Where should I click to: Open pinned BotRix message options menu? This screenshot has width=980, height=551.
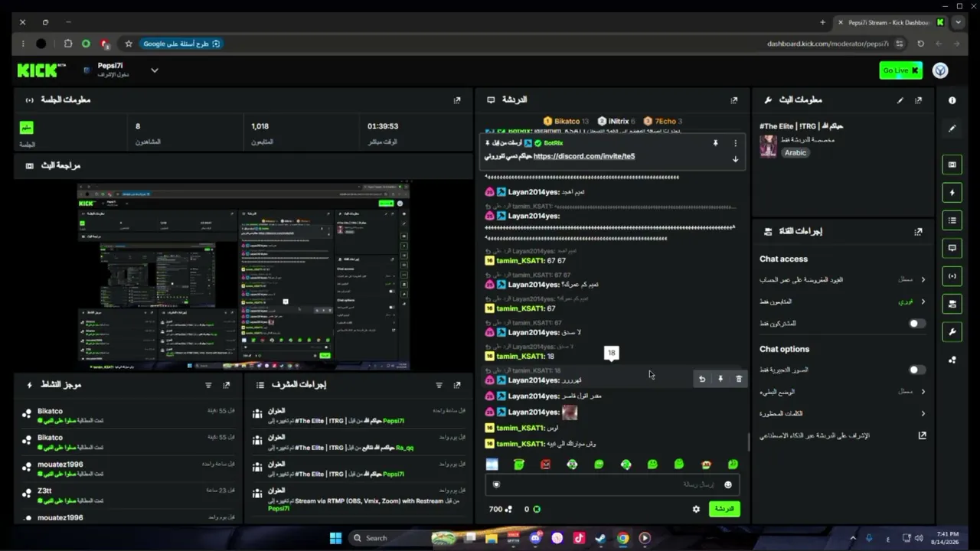(x=736, y=143)
